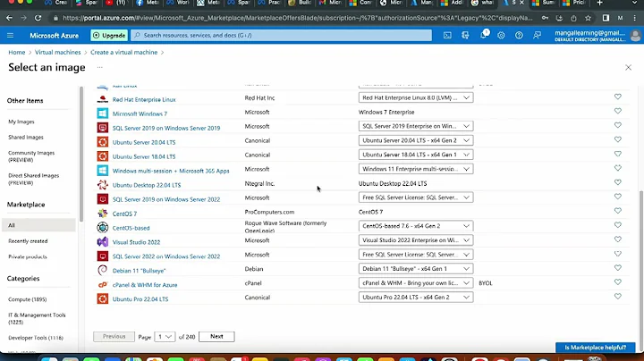This screenshot has width=644, height=361.
Task: Click the account avatar picture
Action: click(635, 36)
